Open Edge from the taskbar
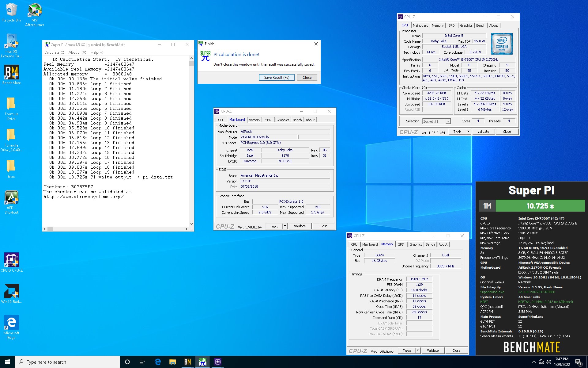Screen dimensions: 588x368 158,362
